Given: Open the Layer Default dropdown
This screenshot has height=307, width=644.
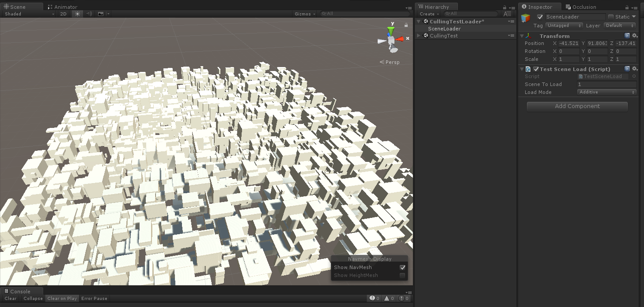Looking at the screenshot, I should [619, 25].
